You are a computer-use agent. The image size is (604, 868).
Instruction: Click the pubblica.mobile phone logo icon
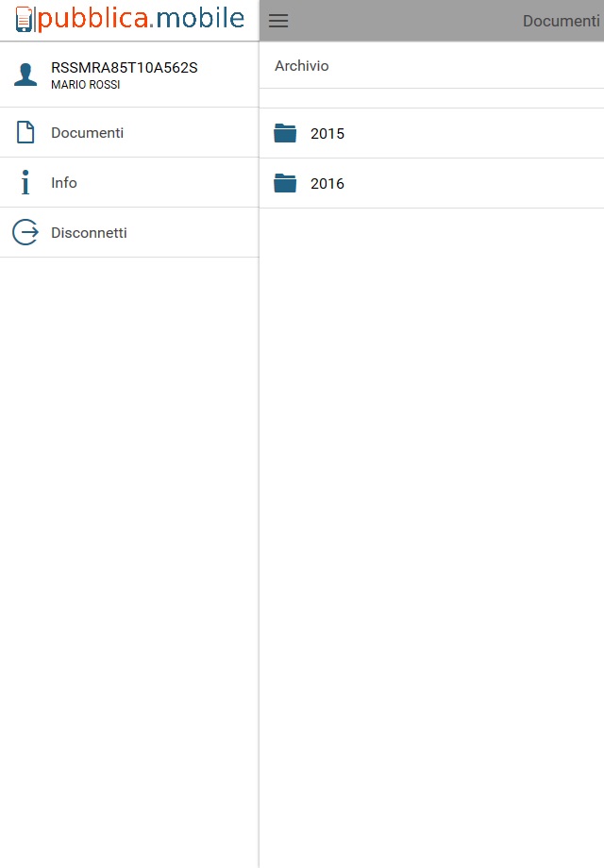pos(25,20)
